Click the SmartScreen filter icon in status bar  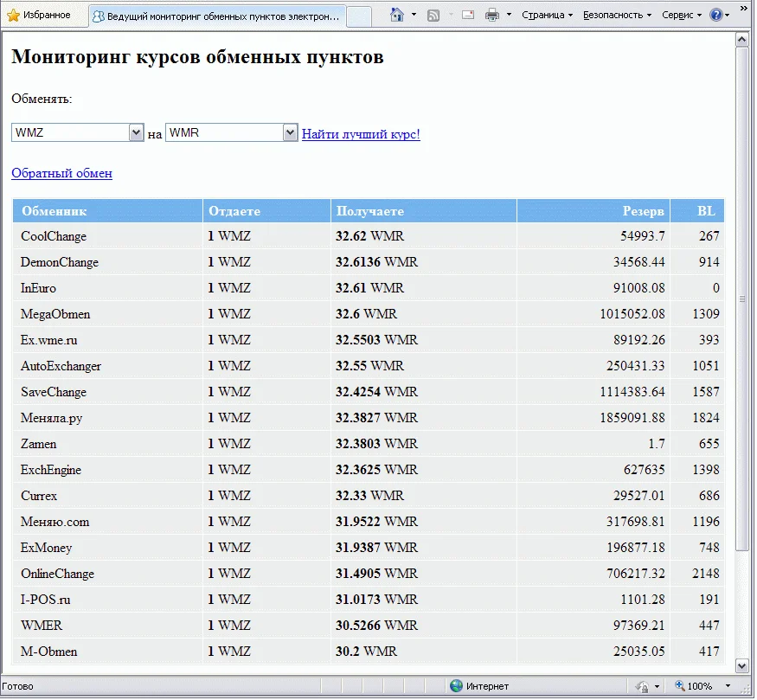[641, 685]
